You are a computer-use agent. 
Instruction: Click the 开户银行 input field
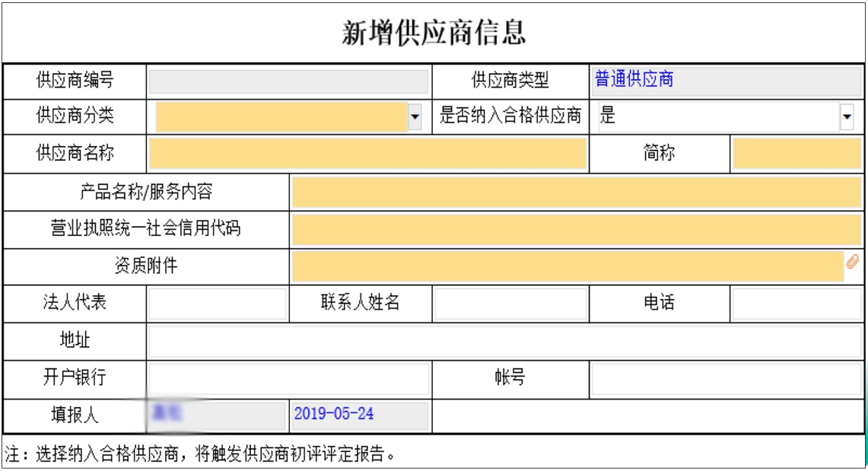click(x=289, y=379)
